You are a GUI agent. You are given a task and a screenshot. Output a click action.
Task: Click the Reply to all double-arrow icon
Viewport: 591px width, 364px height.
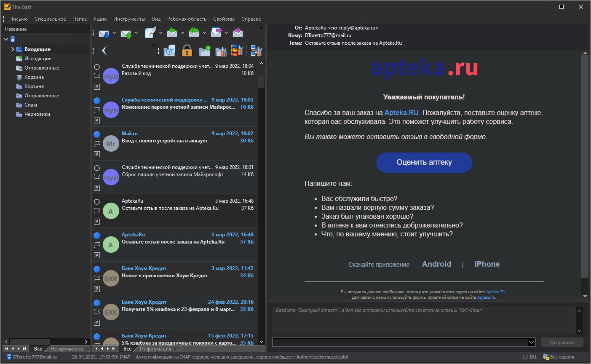coord(194,32)
